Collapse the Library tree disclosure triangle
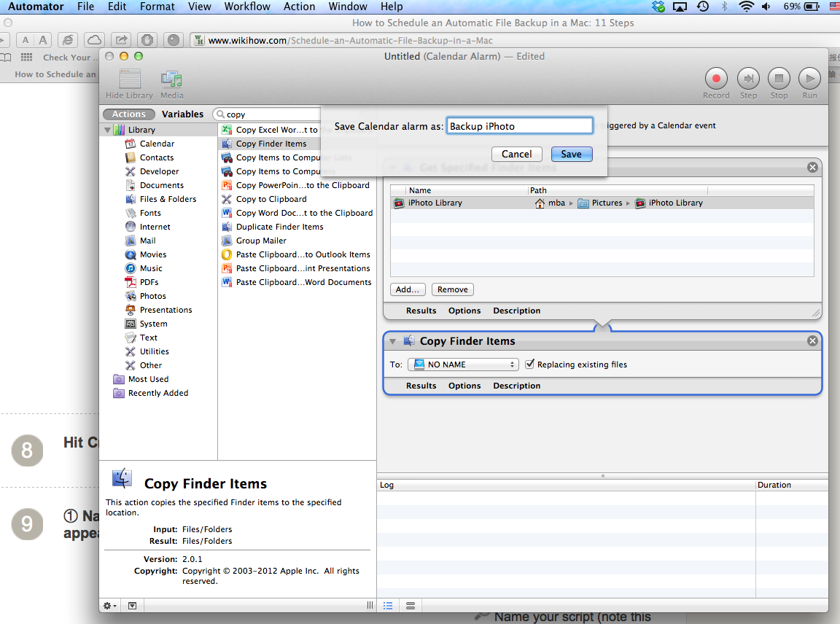840x624 pixels. point(107,130)
